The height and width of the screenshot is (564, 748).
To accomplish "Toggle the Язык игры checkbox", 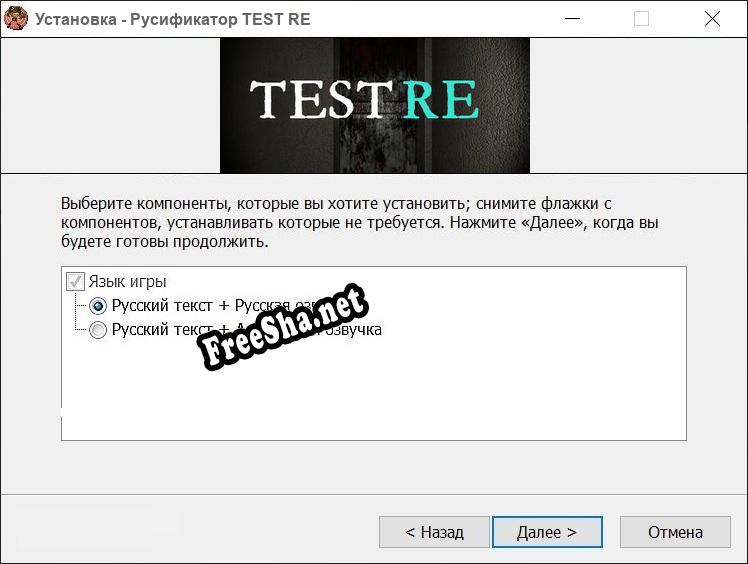I will tap(75, 282).
